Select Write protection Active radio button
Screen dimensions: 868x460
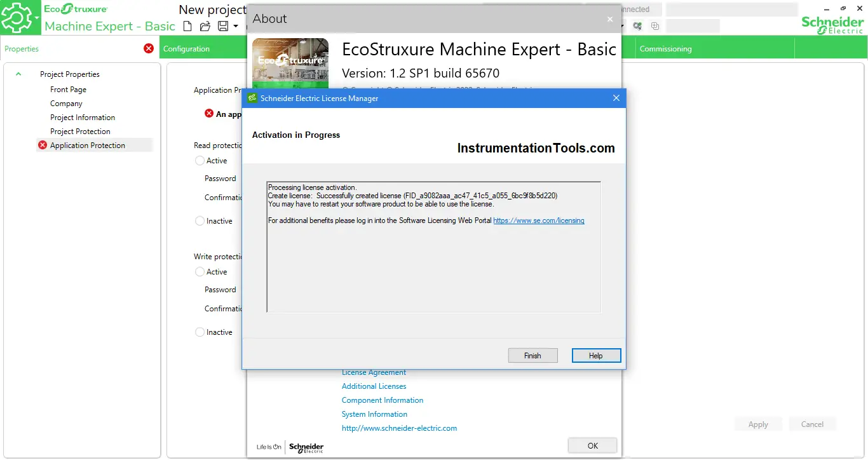click(x=200, y=272)
